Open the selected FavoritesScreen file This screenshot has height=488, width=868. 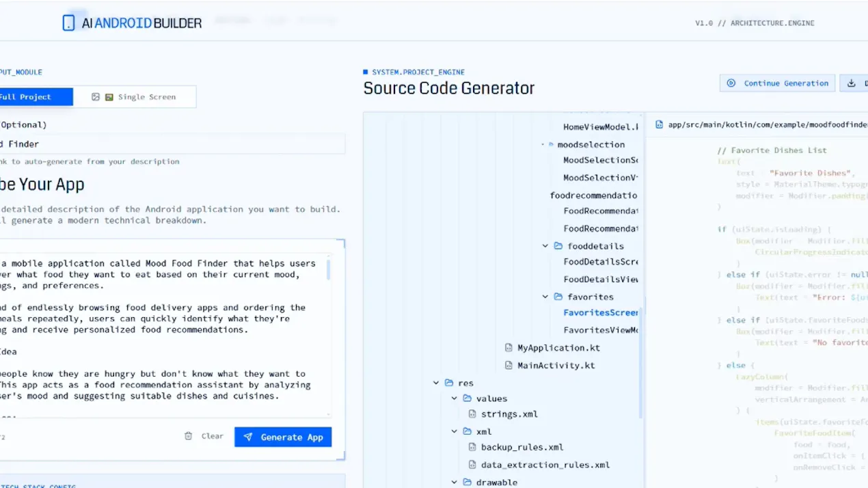coord(601,312)
